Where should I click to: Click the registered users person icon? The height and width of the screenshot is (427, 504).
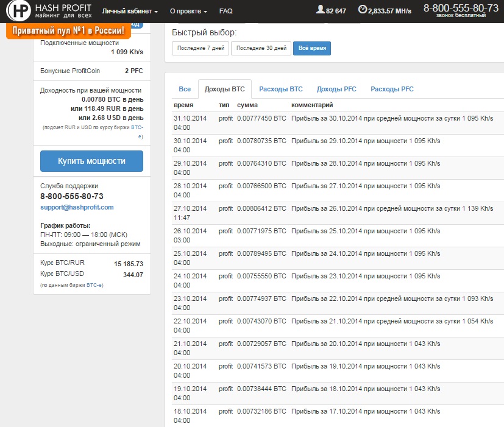(321, 10)
